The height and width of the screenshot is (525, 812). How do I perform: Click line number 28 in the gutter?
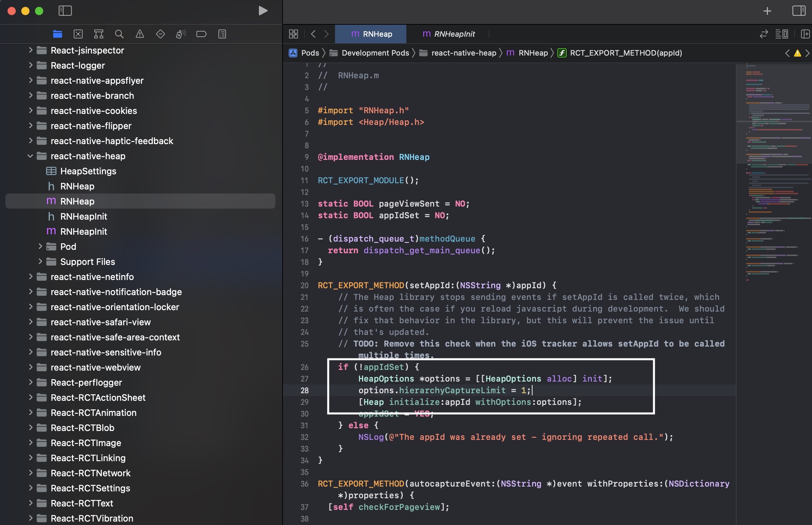[304, 390]
